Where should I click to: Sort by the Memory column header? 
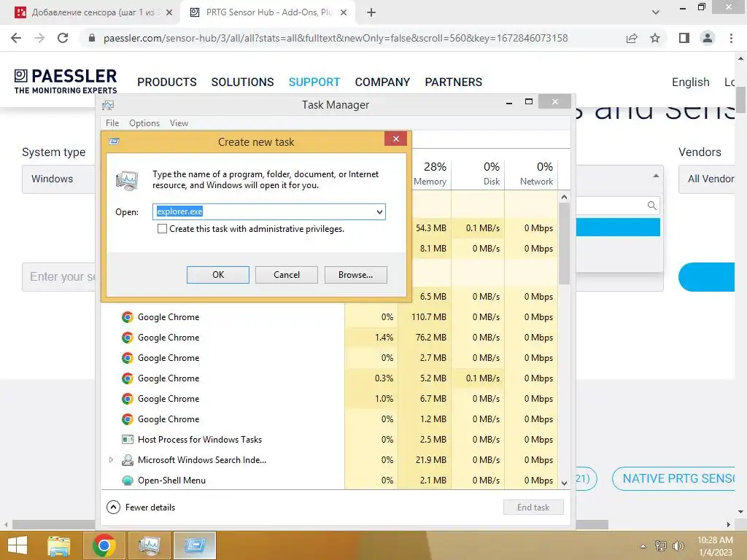coord(429,174)
